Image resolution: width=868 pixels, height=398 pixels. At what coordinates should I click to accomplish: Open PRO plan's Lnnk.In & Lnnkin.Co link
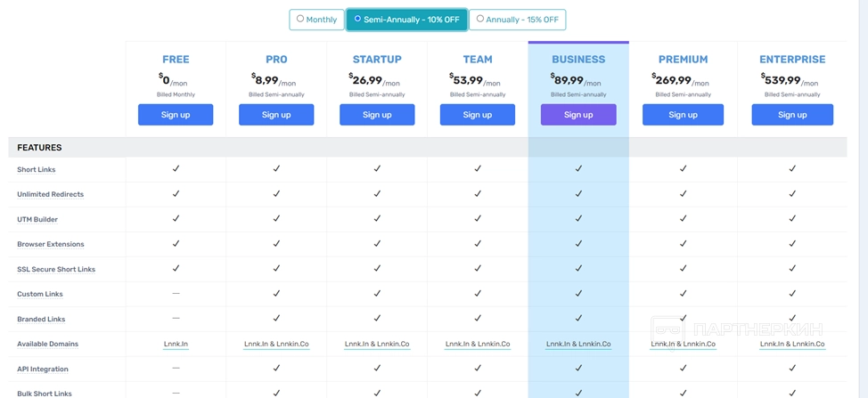(276, 344)
